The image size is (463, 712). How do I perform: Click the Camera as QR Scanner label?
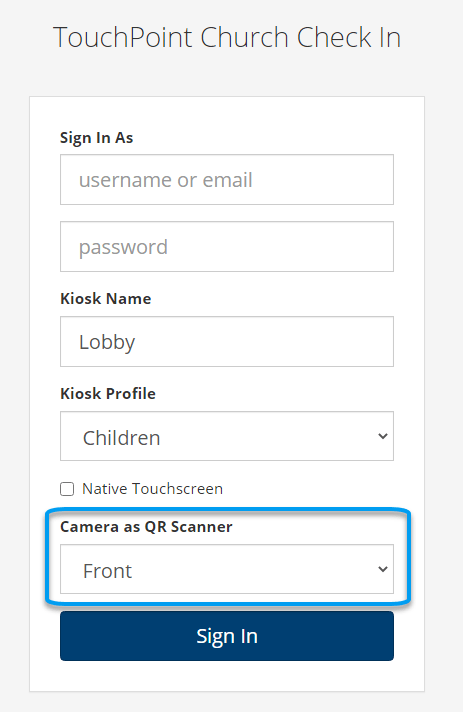pyautogui.click(x=146, y=526)
